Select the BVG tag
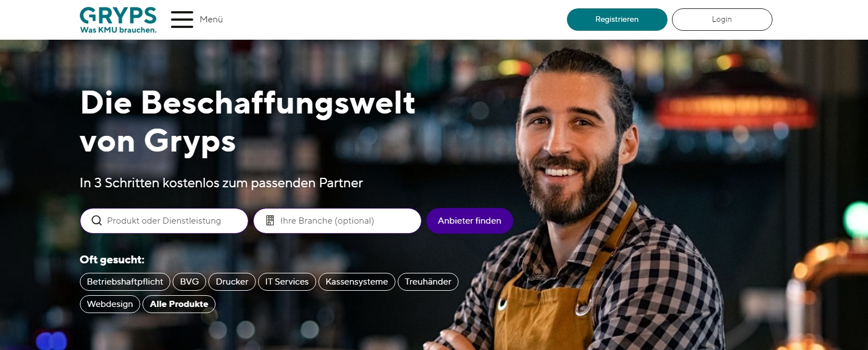This screenshot has height=350, width=868. pyautogui.click(x=189, y=282)
